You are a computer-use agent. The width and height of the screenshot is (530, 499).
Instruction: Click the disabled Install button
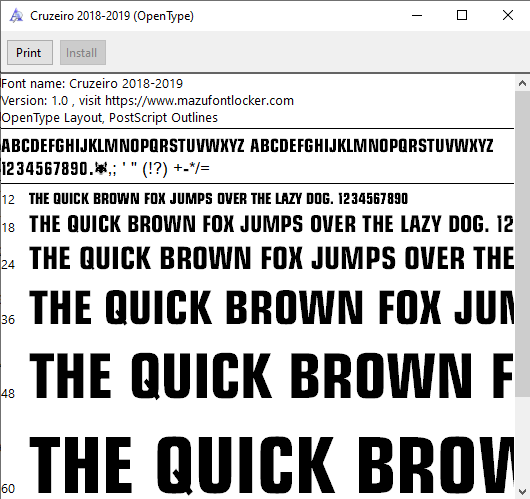click(x=83, y=52)
